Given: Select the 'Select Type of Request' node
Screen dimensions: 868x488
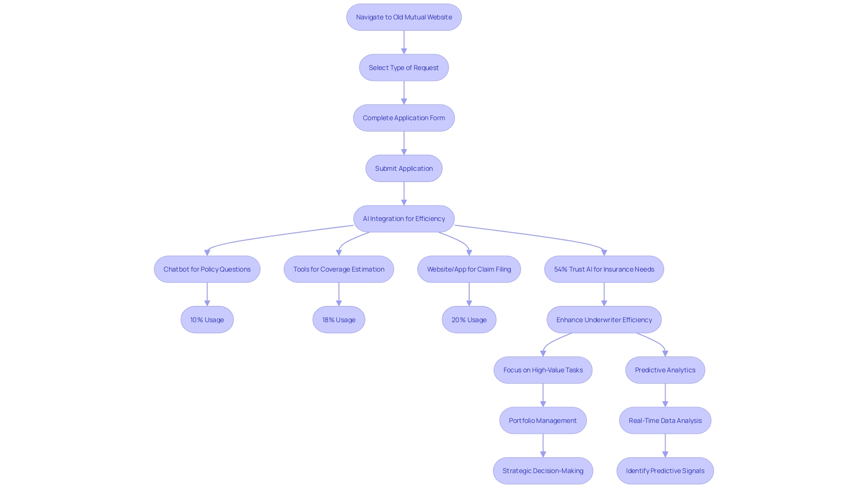Looking at the screenshot, I should pyautogui.click(x=404, y=67).
